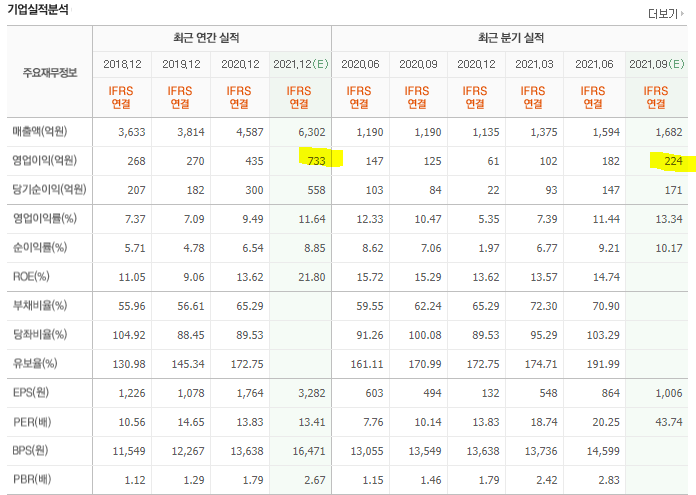Click the 103.29 quick ratio cell
Image resolution: width=696 pixels, height=495 pixels.
click(603, 335)
